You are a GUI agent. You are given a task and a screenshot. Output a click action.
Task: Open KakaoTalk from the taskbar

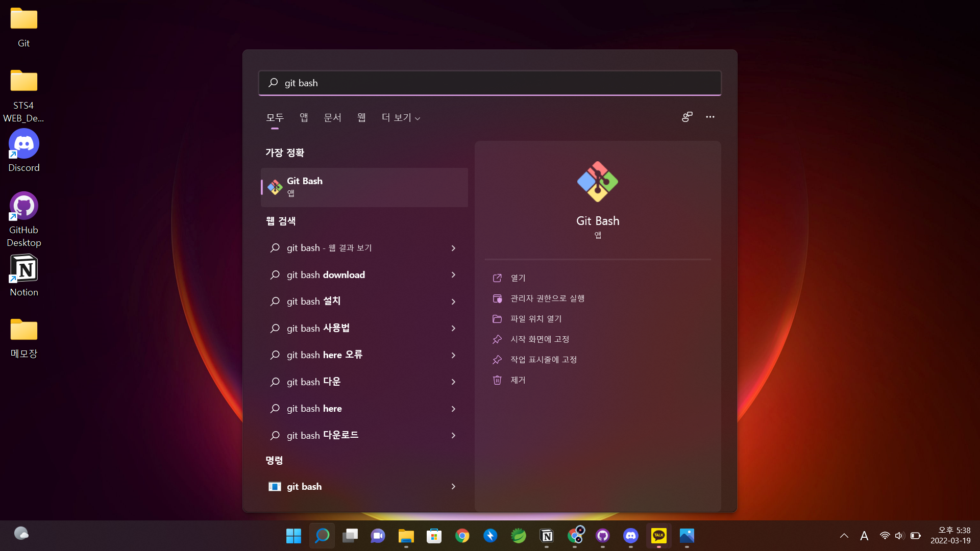(658, 536)
